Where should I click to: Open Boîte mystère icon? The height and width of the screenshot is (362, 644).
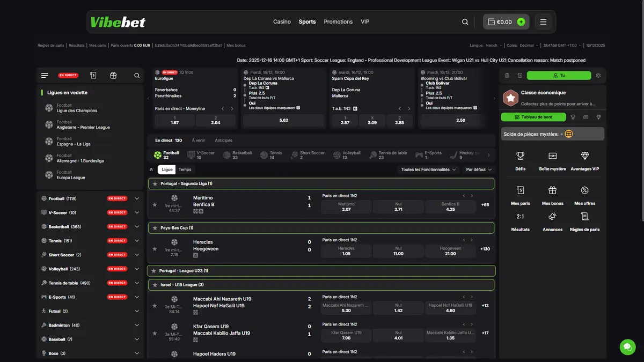552,156
